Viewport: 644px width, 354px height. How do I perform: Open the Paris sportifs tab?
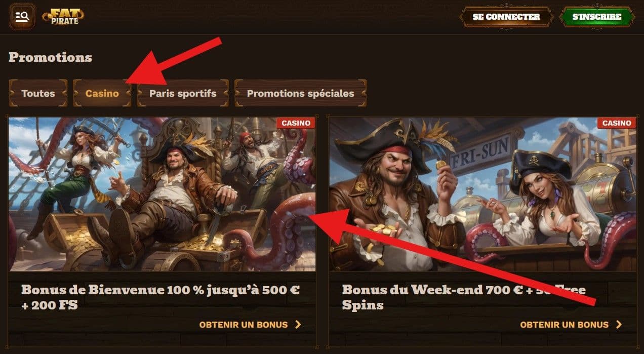183,93
